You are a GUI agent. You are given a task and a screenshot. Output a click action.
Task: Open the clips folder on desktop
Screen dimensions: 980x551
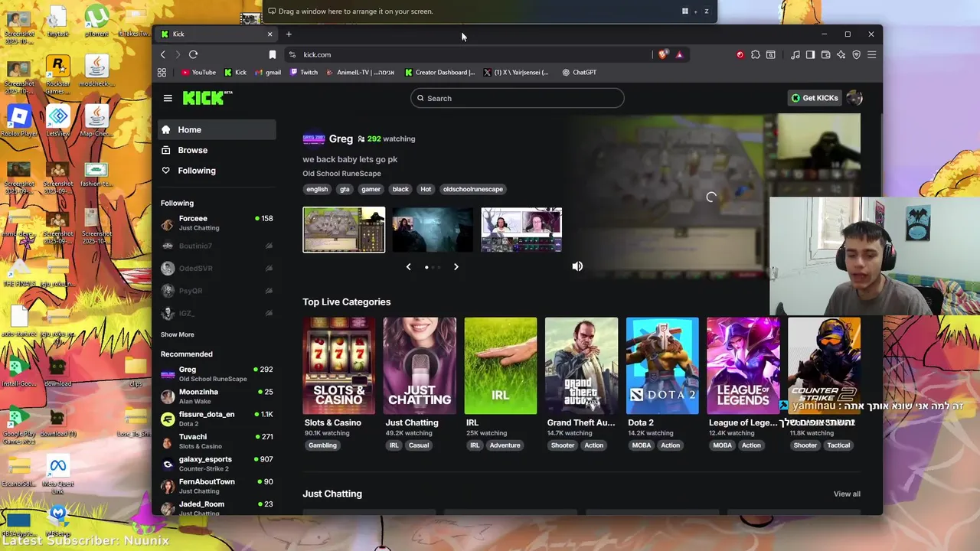[136, 369]
